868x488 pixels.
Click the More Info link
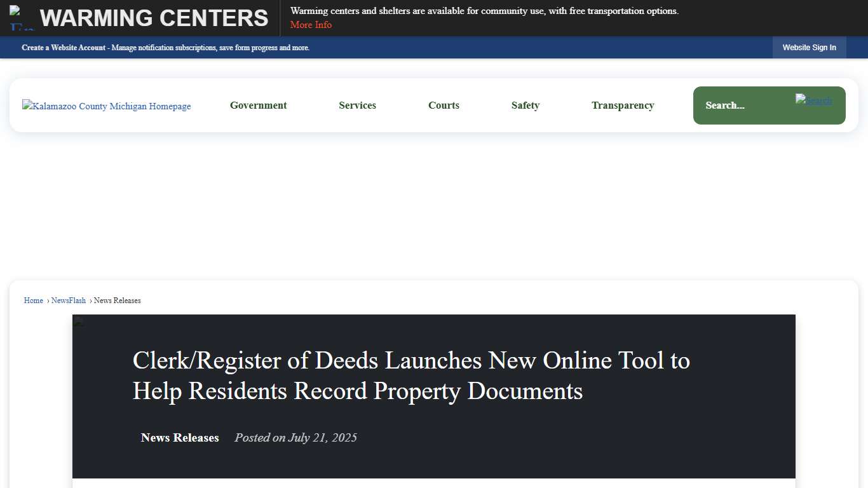pyautogui.click(x=311, y=25)
